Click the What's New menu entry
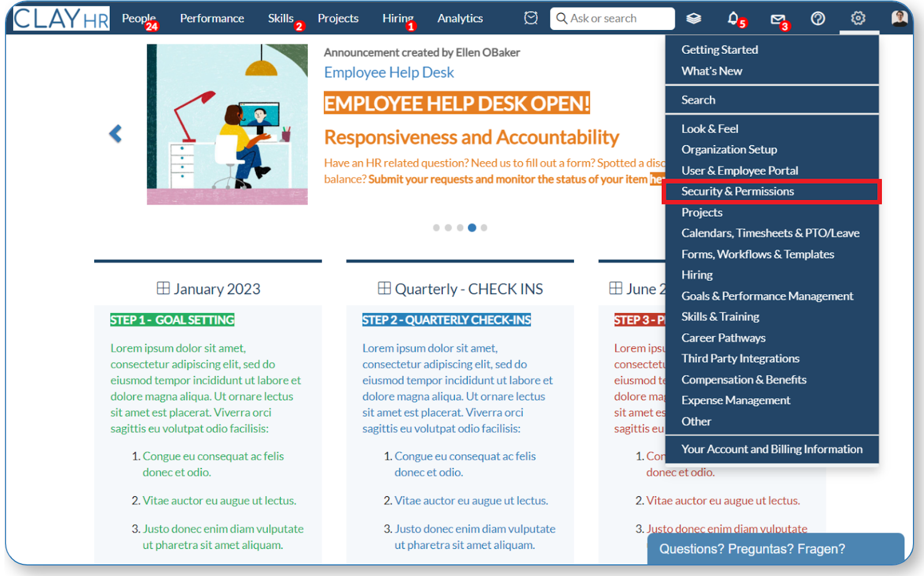This screenshot has height=576, width=924. (x=711, y=70)
